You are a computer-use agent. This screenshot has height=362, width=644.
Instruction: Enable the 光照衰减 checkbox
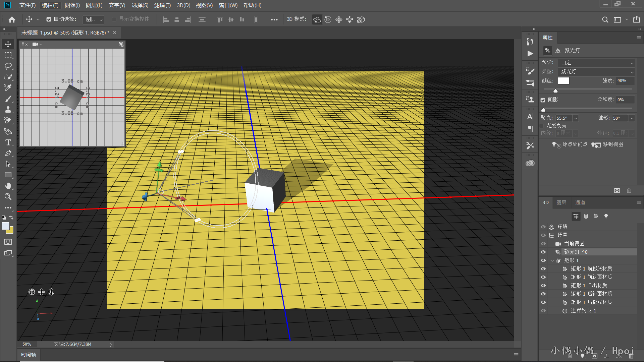click(541, 126)
